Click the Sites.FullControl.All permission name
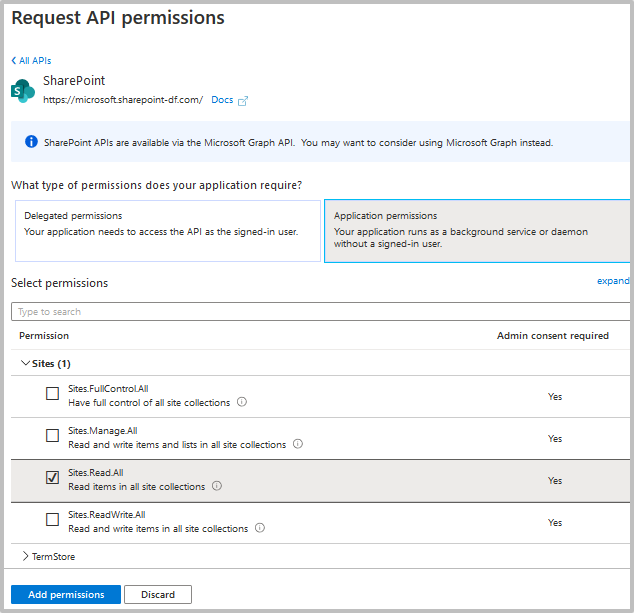The height and width of the screenshot is (613, 634). point(108,389)
